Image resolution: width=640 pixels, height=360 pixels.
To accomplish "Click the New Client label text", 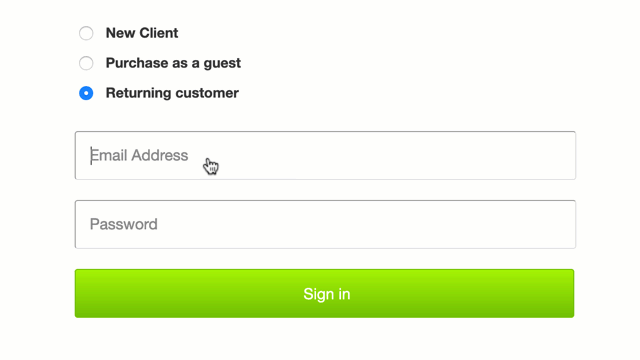I will 142,33.
